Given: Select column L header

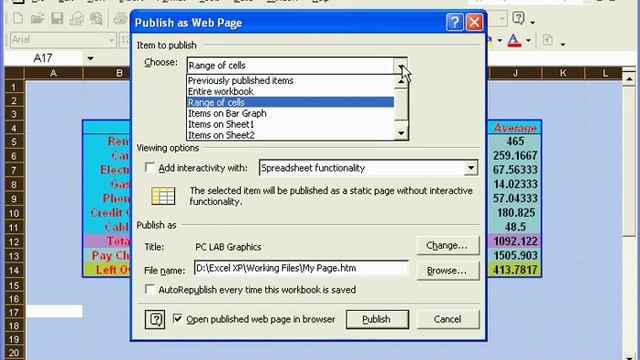Looking at the screenshot, I should coord(604,73).
